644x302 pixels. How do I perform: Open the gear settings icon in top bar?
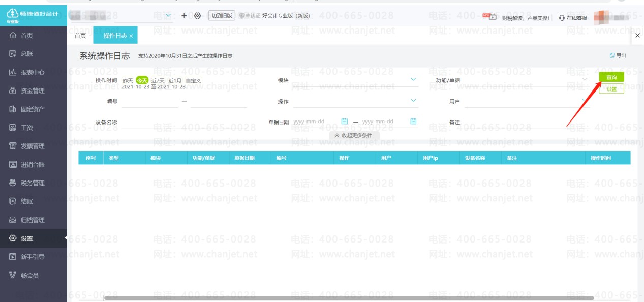click(x=198, y=16)
